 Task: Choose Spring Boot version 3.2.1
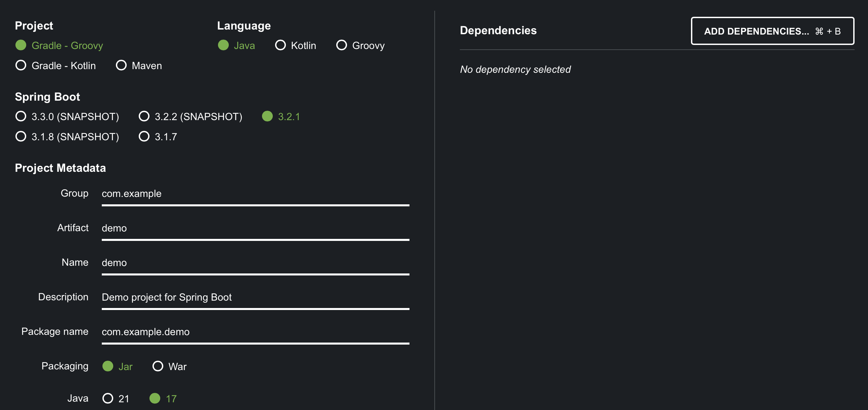point(281,116)
